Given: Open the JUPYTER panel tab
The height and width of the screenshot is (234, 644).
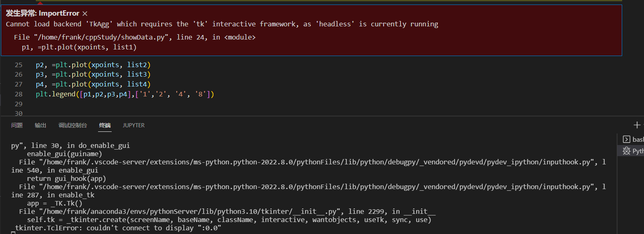Looking at the screenshot, I should point(133,125).
